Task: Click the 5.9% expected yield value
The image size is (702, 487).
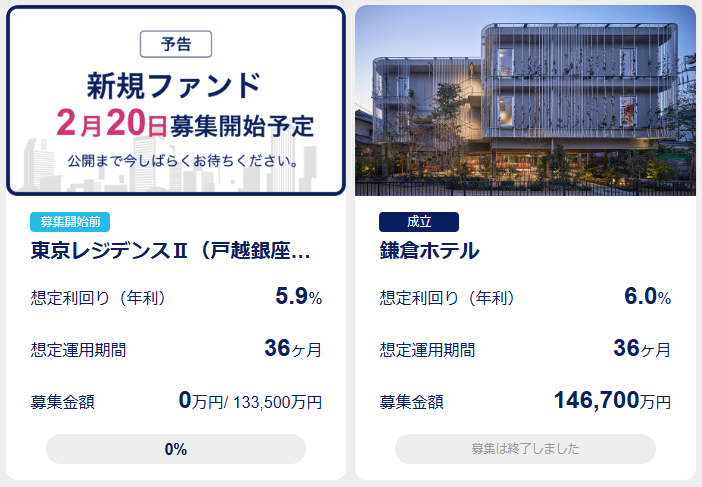Action: click(298, 297)
